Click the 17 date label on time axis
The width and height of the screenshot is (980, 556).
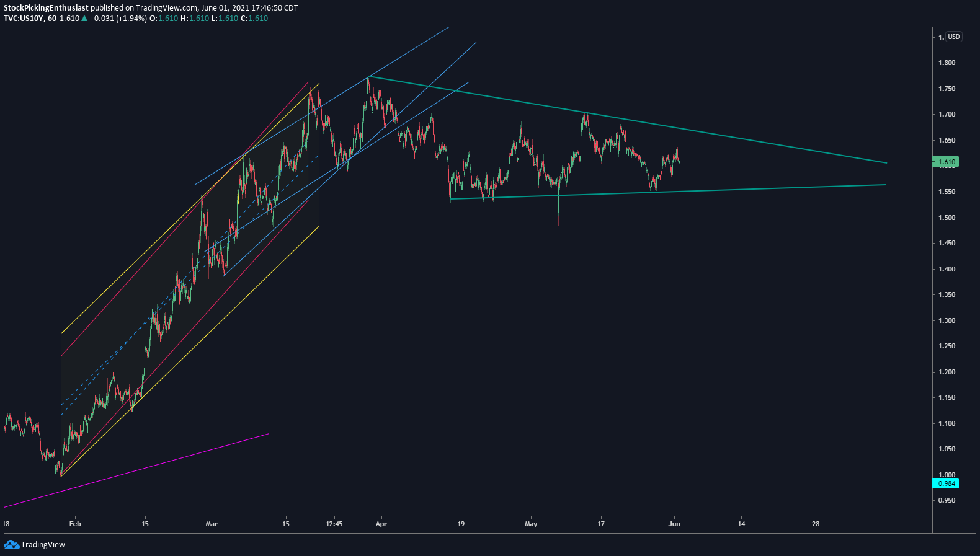coord(600,524)
